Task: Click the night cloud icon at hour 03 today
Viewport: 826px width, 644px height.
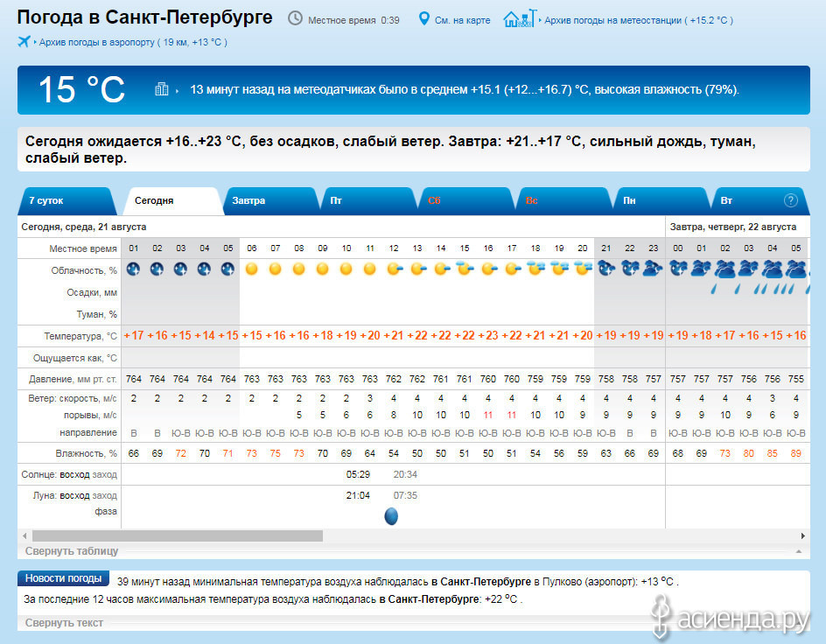Action: 180,269
